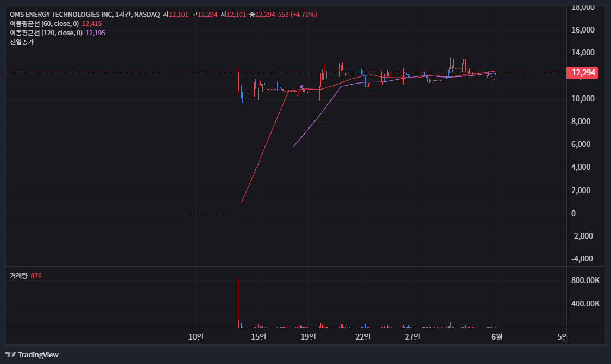This screenshot has width=611, height=364.
Task: Click the 4,000 price axis label
Action: pos(581,167)
